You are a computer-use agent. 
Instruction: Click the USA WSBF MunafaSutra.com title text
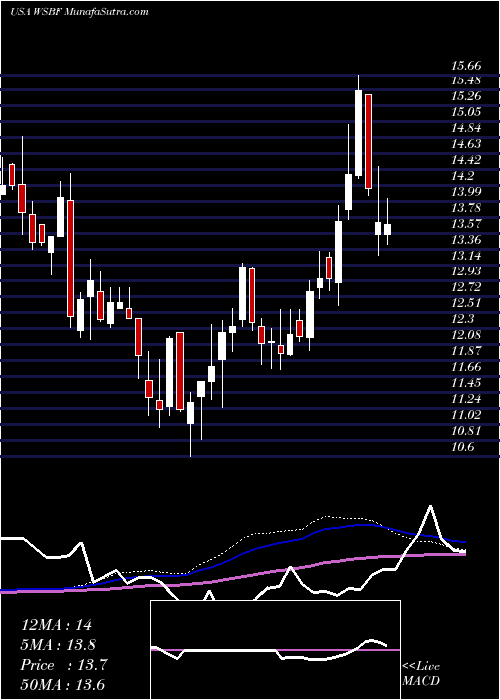pyautogui.click(x=79, y=12)
